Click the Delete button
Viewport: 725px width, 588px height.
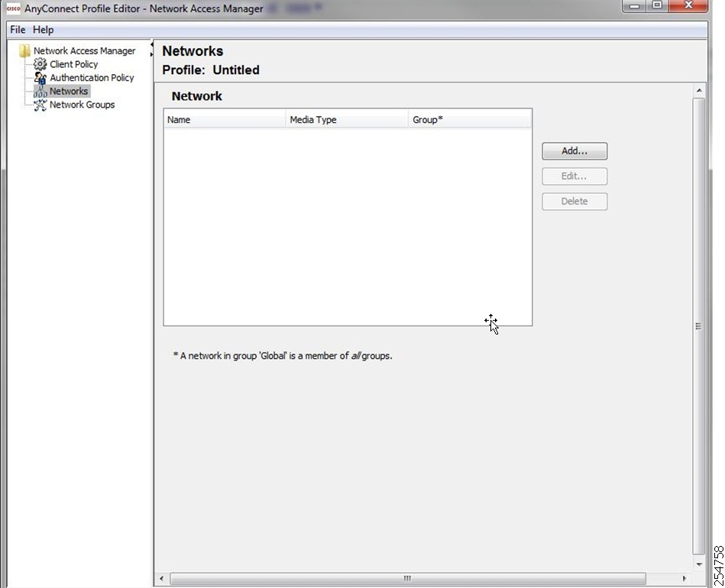(x=574, y=202)
